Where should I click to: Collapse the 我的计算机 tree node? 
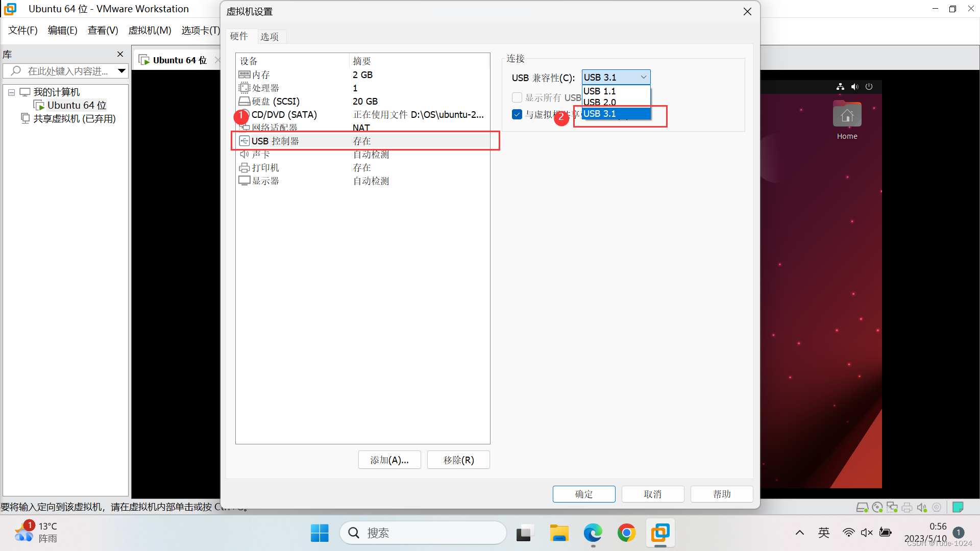11,92
